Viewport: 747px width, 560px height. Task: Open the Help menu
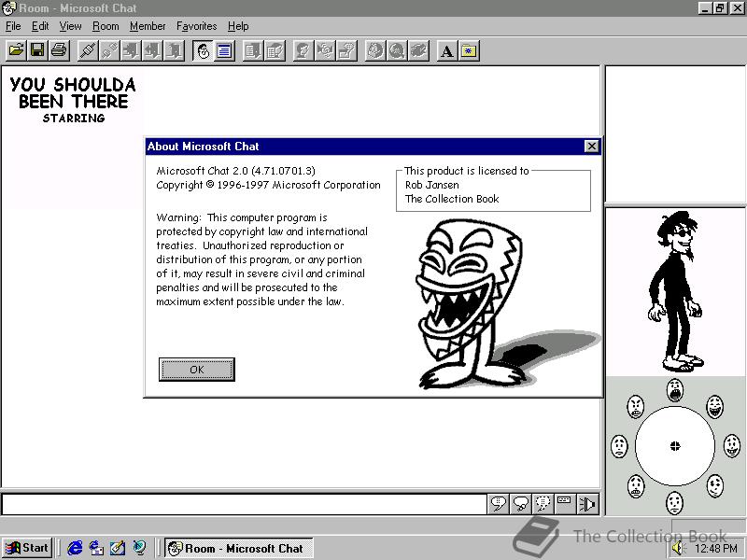pos(238,26)
